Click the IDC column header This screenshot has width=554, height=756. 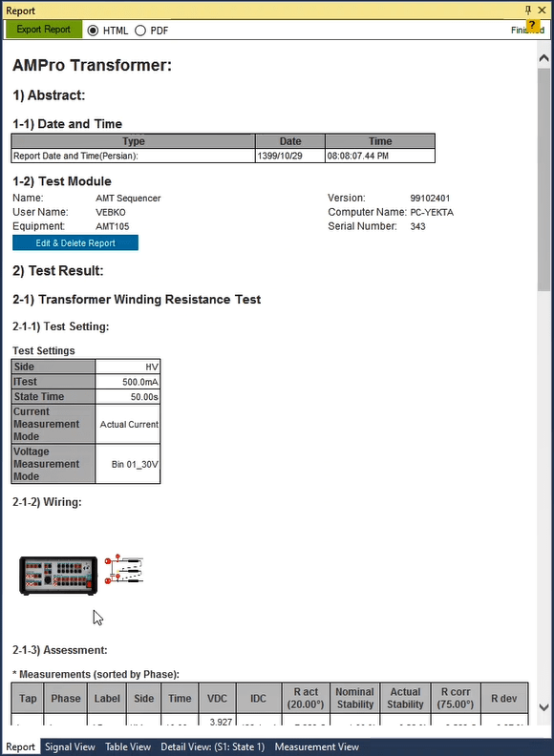point(258,698)
